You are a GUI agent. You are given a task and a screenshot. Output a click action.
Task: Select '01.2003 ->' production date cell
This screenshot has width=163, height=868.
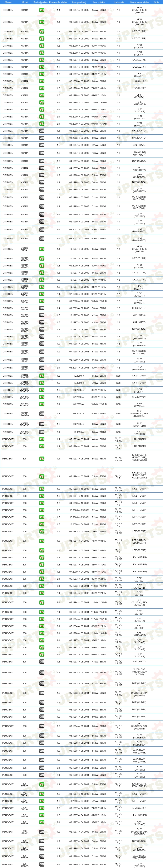tap(79, 404)
